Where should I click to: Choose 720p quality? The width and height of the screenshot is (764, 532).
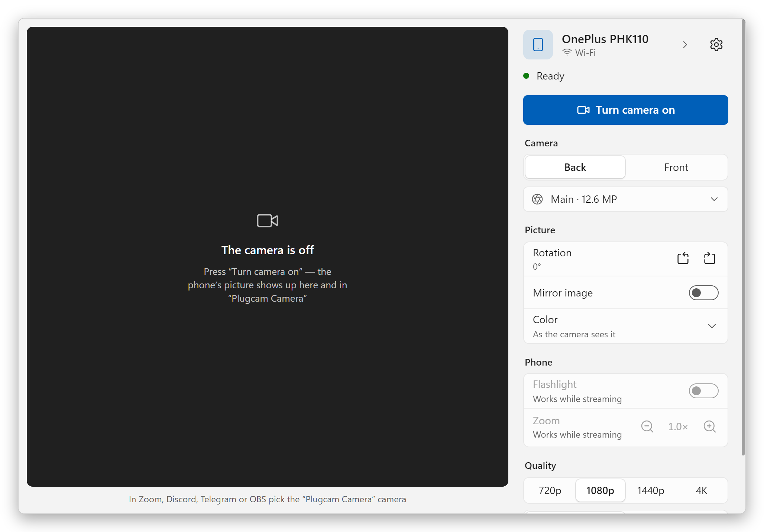click(550, 490)
